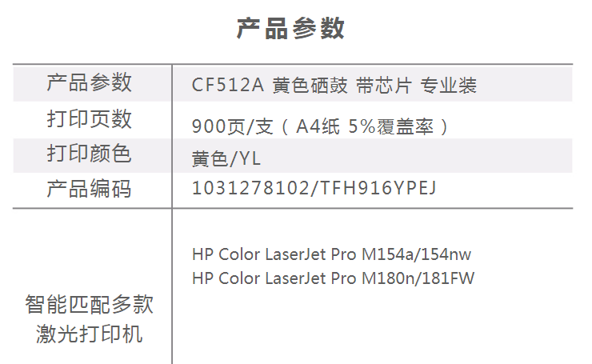Image resolution: width=592 pixels, height=364 pixels.
Task: Click the M180n/181FW model text
Action: 418,278
